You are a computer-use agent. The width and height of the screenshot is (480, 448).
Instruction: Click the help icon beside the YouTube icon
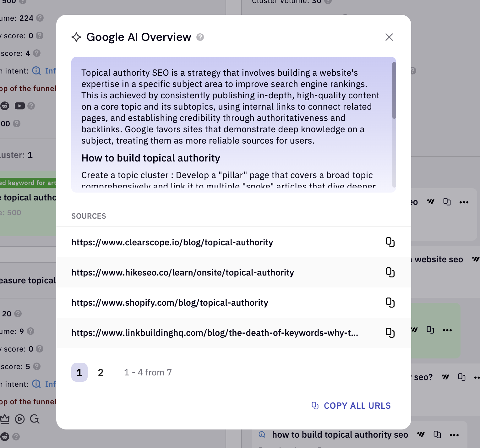point(31,106)
